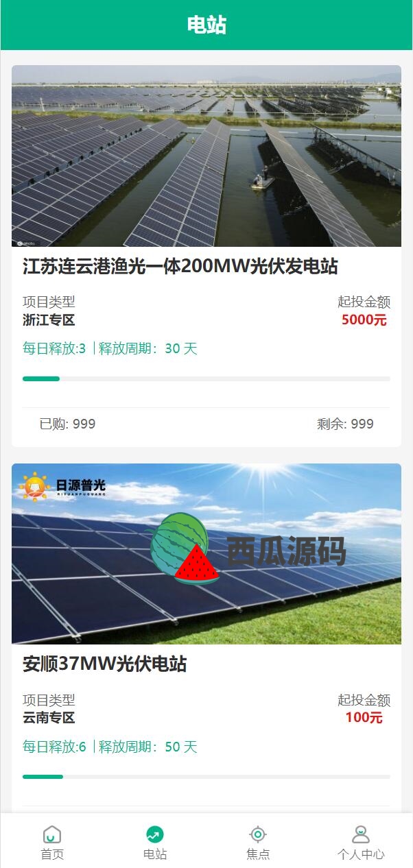This screenshot has height=868, width=413.
Task: Click the sun logo of 日源普光
Action: 34,487
